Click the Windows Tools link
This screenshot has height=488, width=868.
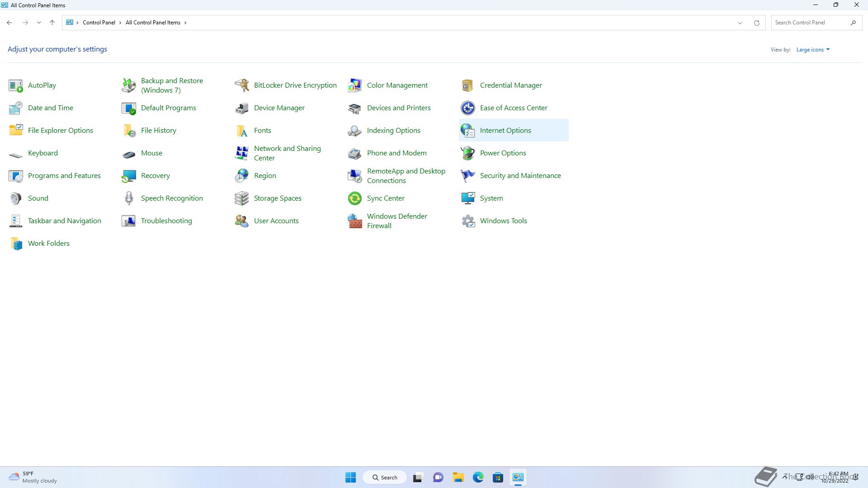click(x=504, y=221)
